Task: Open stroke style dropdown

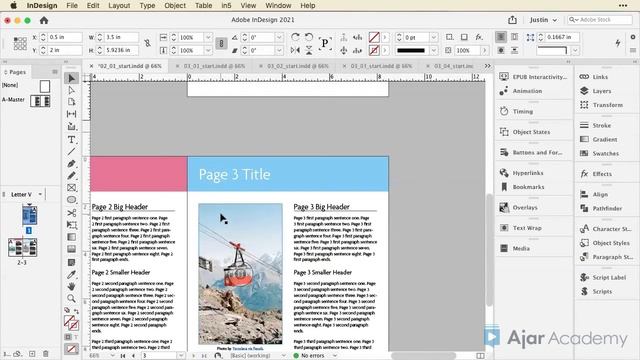Action: click(x=434, y=50)
